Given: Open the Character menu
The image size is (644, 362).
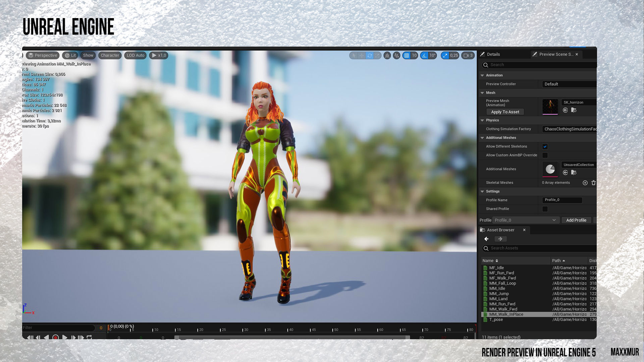Looking at the screenshot, I should [110, 55].
